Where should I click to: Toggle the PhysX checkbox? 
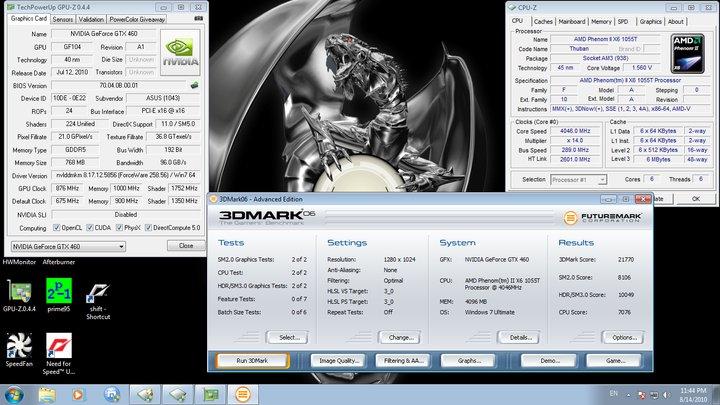pyautogui.click(x=119, y=227)
